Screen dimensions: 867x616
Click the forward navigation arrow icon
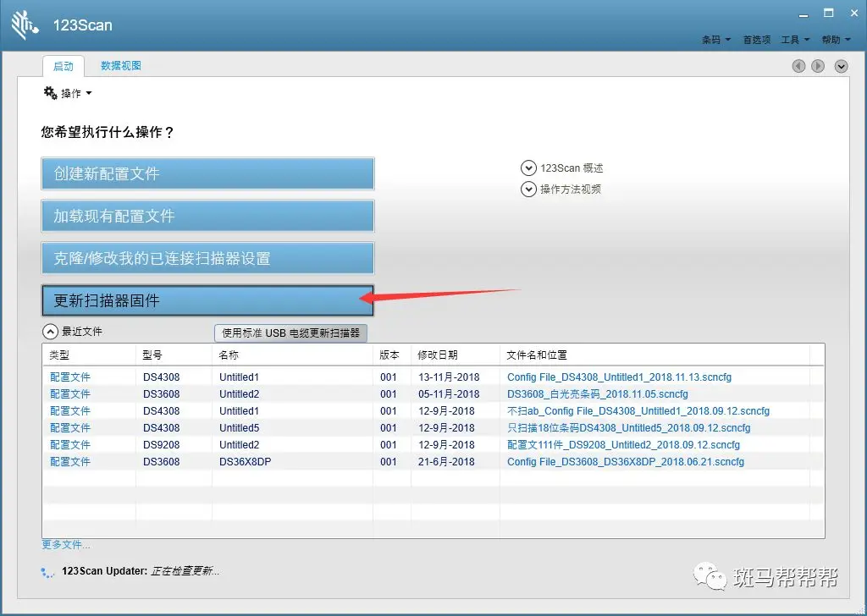(x=818, y=66)
